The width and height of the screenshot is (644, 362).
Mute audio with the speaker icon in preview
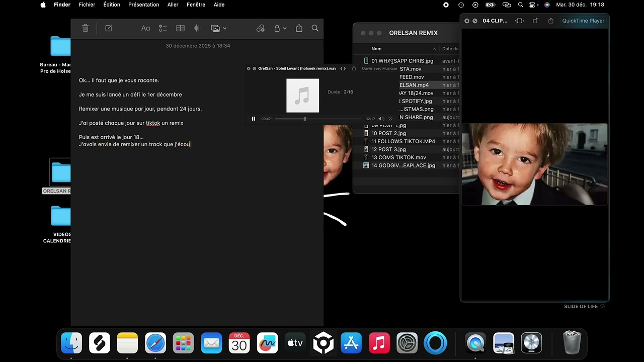[x=381, y=119]
